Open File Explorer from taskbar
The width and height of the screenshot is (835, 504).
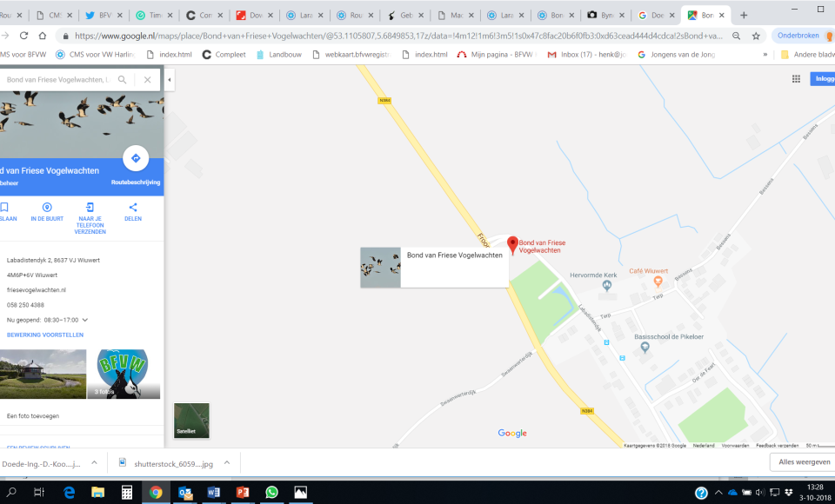(98, 493)
